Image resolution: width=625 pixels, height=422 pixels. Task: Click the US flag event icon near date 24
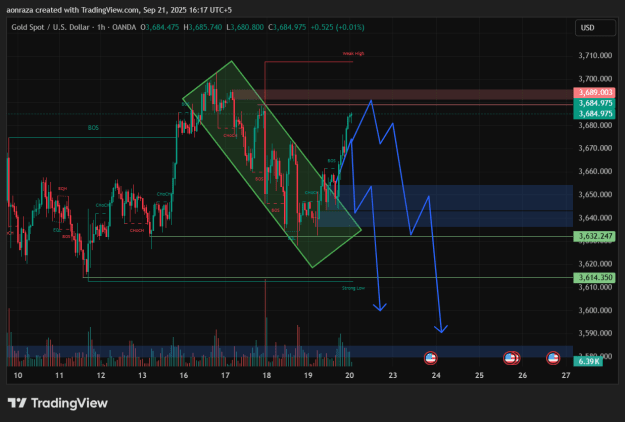point(430,358)
